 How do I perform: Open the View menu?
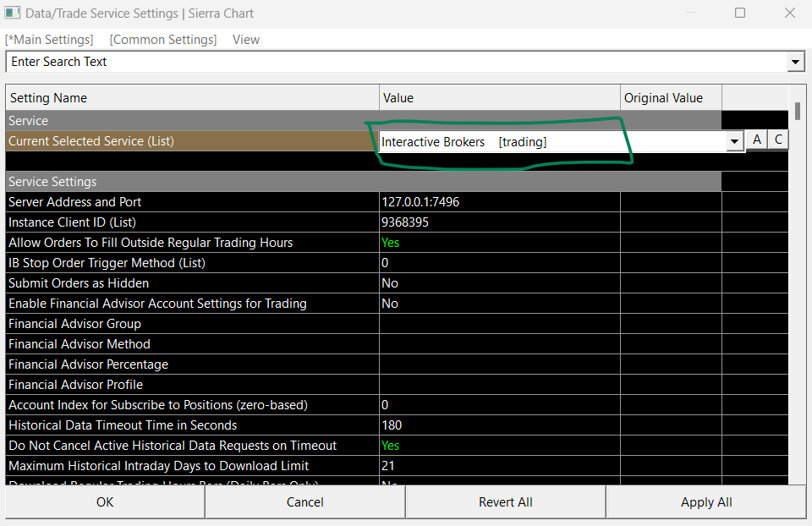tap(246, 40)
